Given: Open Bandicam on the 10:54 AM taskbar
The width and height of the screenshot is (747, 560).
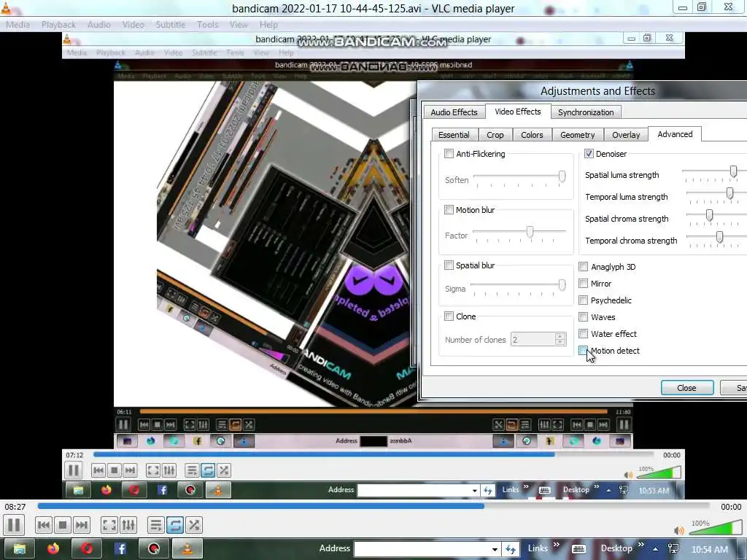Looking at the screenshot, I should [x=154, y=548].
